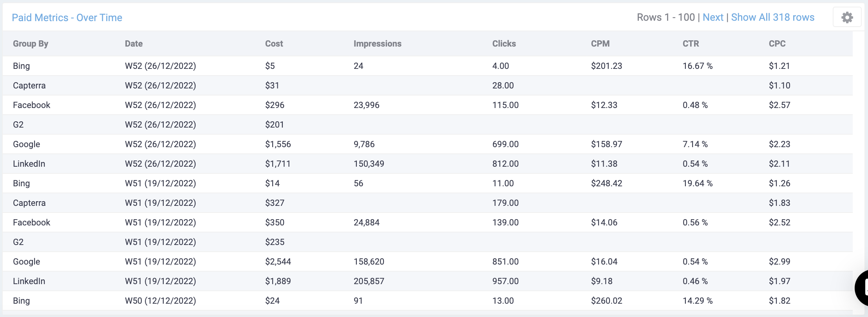Open the chat widget bubble
Screen dimensions: 868x317
point(862,288)
